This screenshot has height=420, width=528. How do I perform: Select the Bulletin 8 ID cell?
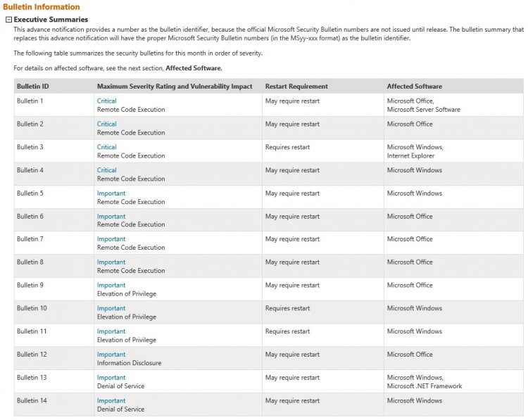[x=54, y=266]
